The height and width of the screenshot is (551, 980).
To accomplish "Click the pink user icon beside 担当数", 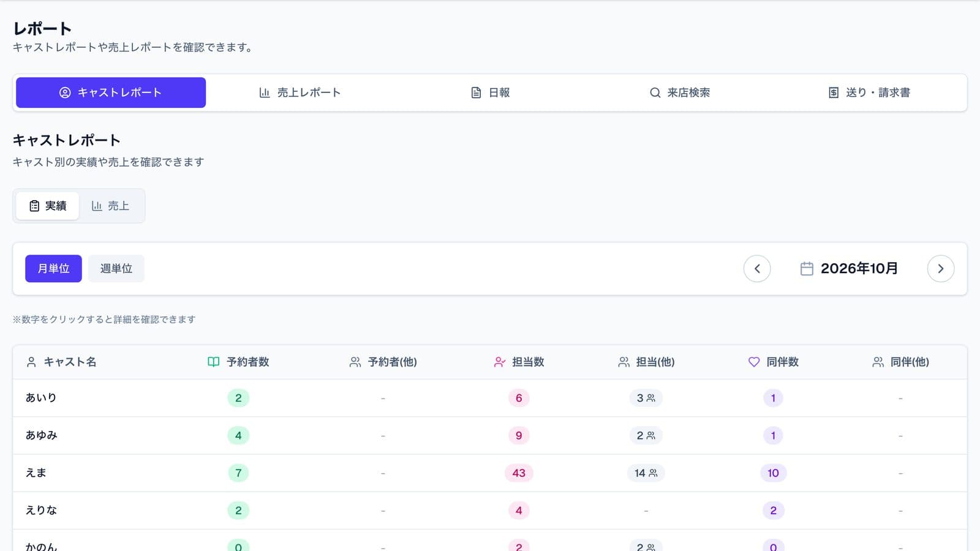I will 500,362.
